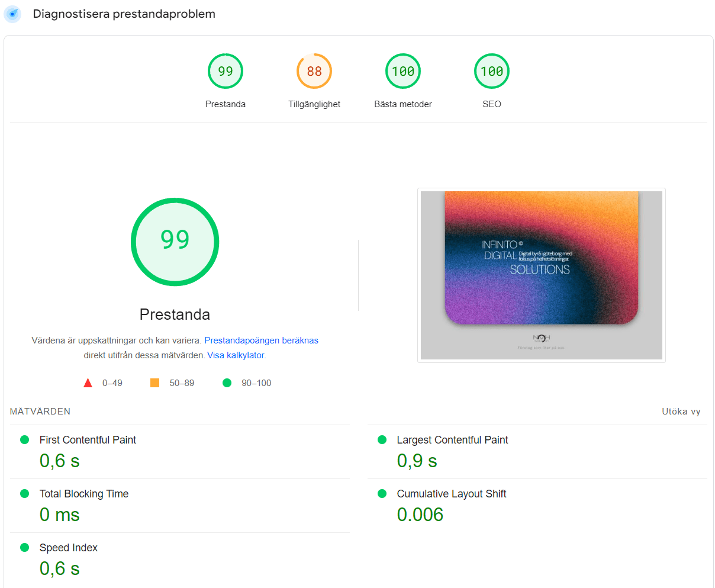Expand the Cumulative Layout Shift metric
The height and width of the screenshot is (588, 715).
[537, 506]
